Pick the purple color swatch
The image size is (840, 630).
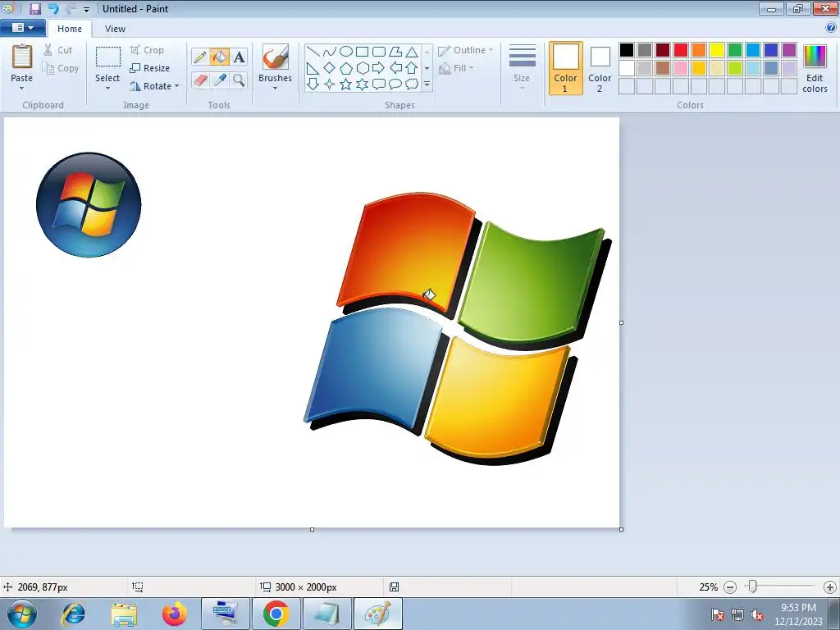point(788,50)
